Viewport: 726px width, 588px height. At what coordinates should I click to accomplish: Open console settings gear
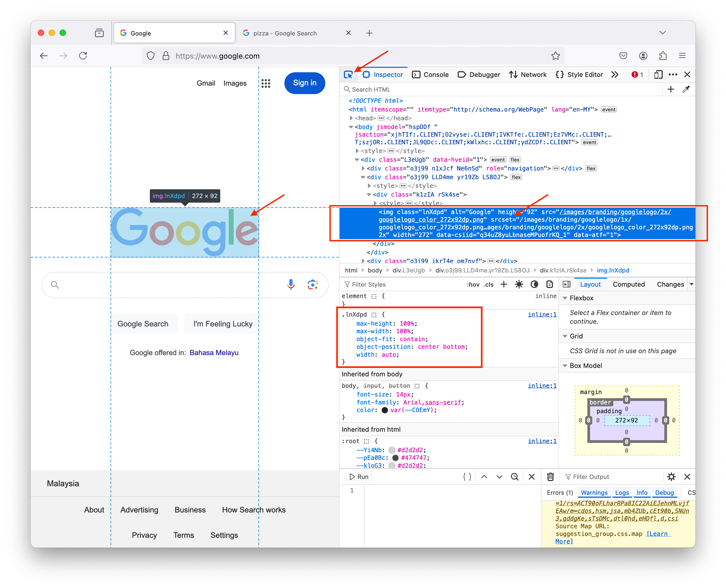(671, 476)
